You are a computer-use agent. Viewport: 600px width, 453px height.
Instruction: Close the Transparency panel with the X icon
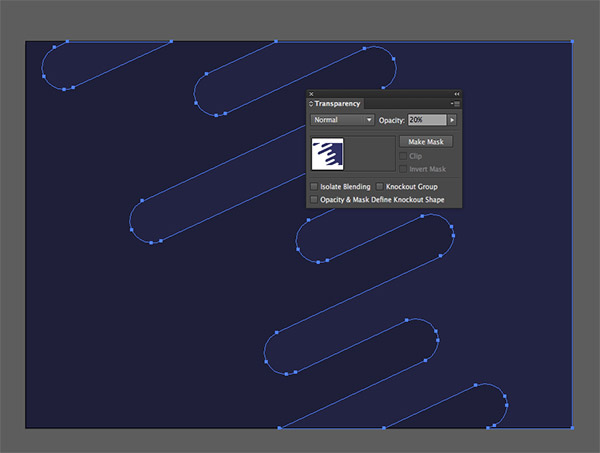[311, 93]
